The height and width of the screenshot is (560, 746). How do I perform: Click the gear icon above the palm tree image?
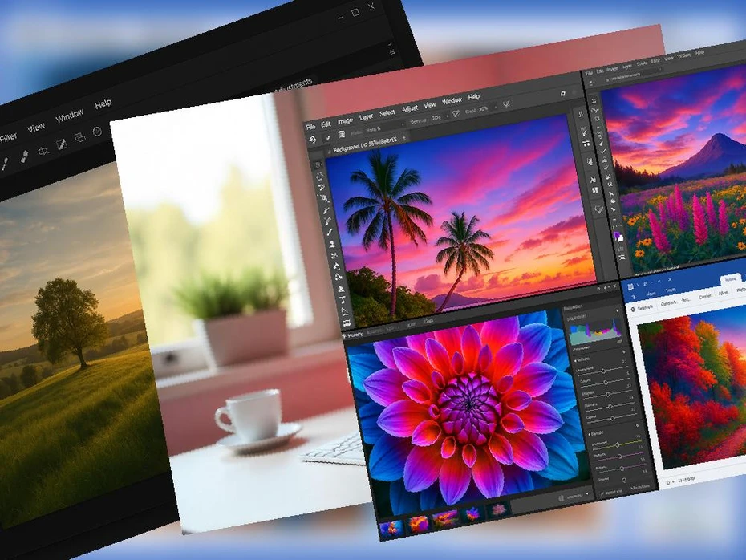tap(562, 93)
